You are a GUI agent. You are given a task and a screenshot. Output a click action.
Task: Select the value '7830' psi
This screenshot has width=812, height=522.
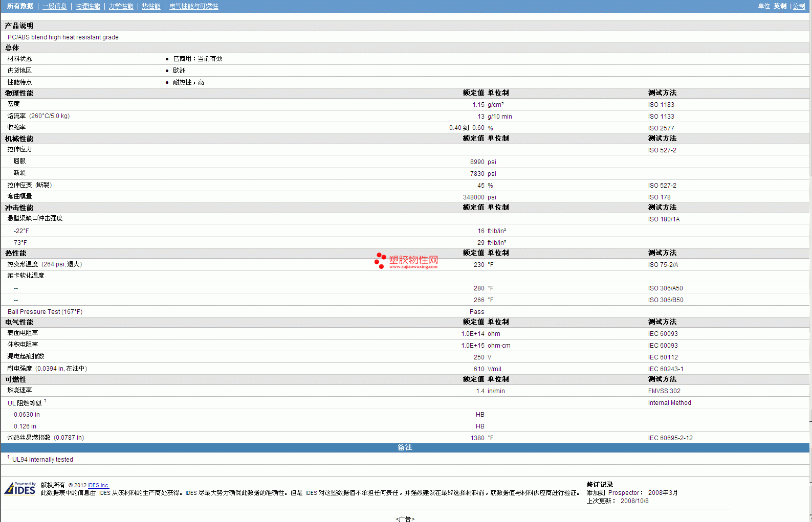477,174
